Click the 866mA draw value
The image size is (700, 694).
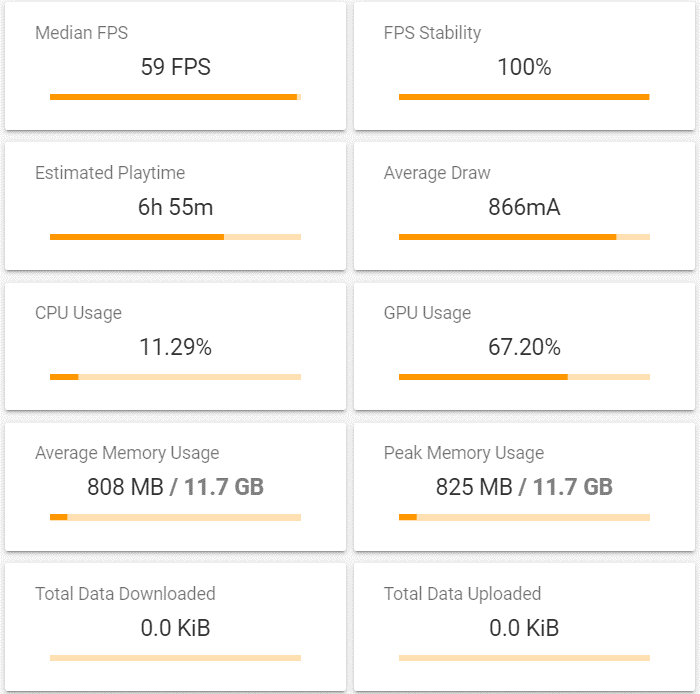[x=524, y=208]
